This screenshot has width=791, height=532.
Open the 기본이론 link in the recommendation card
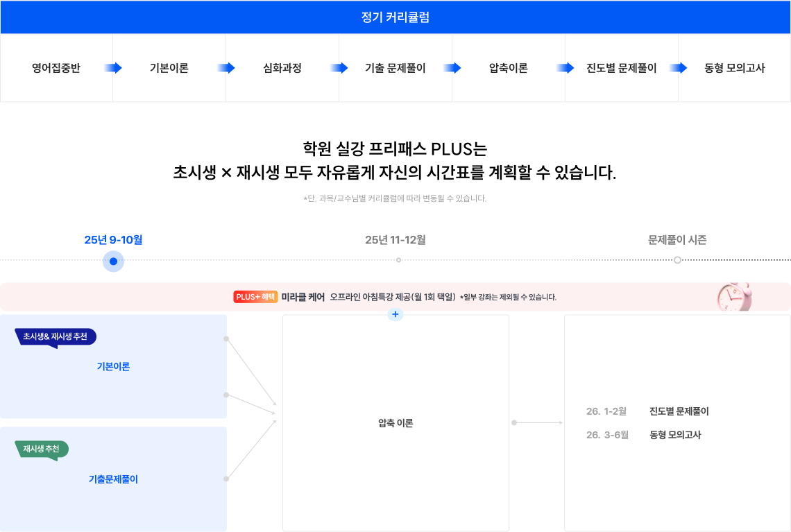(x=113, y=367)
